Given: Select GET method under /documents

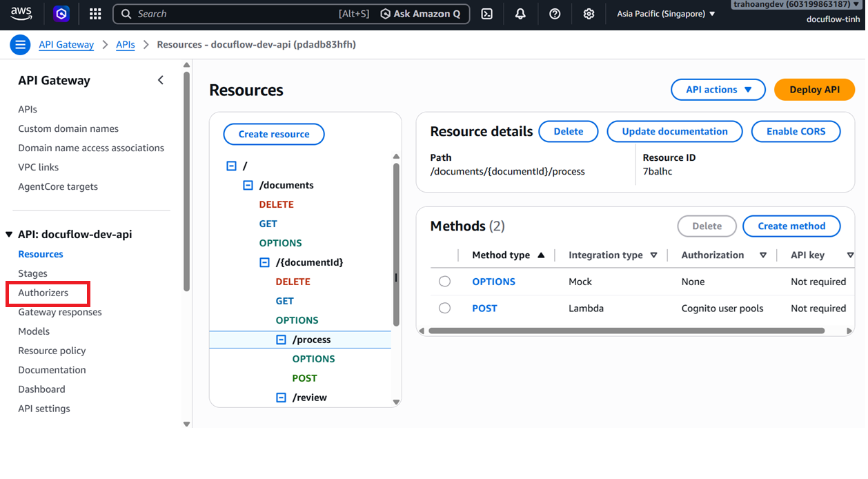Looking at the screenshot, I should [x=268, y=224].
